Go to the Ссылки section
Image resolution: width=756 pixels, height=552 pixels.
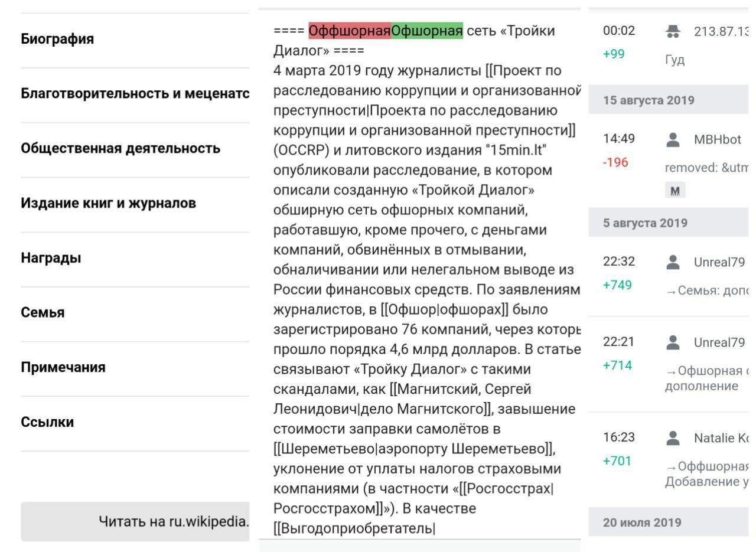click(135, 423)
